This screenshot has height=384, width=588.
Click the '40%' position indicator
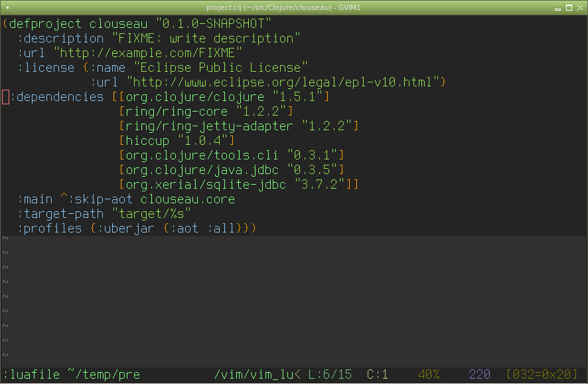click(x=429, y=375)
